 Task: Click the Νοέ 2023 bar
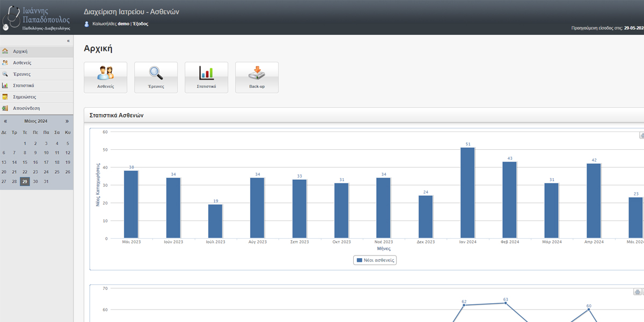(x=383, y=208)
